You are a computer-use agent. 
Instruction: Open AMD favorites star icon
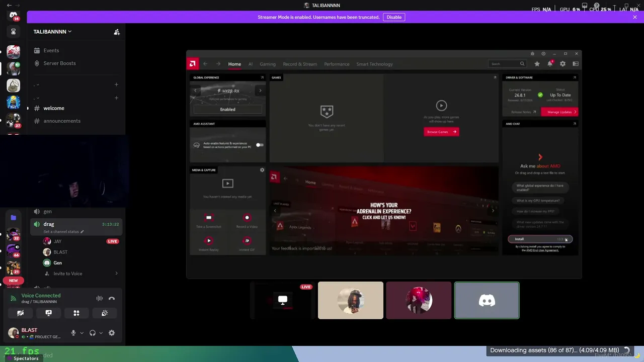tap(537, 64)
